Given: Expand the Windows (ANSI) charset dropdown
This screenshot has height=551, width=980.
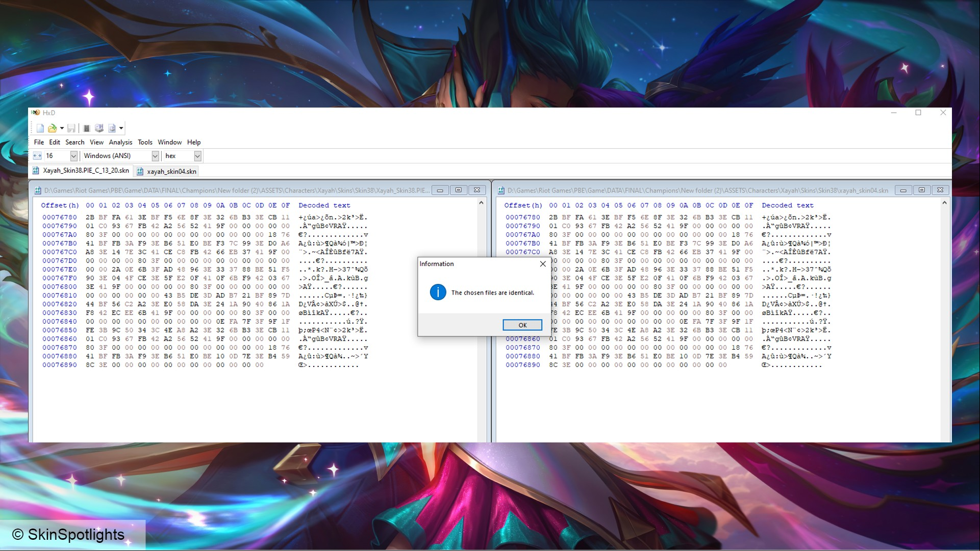Looking at the screenshot, I should (155, 156).
